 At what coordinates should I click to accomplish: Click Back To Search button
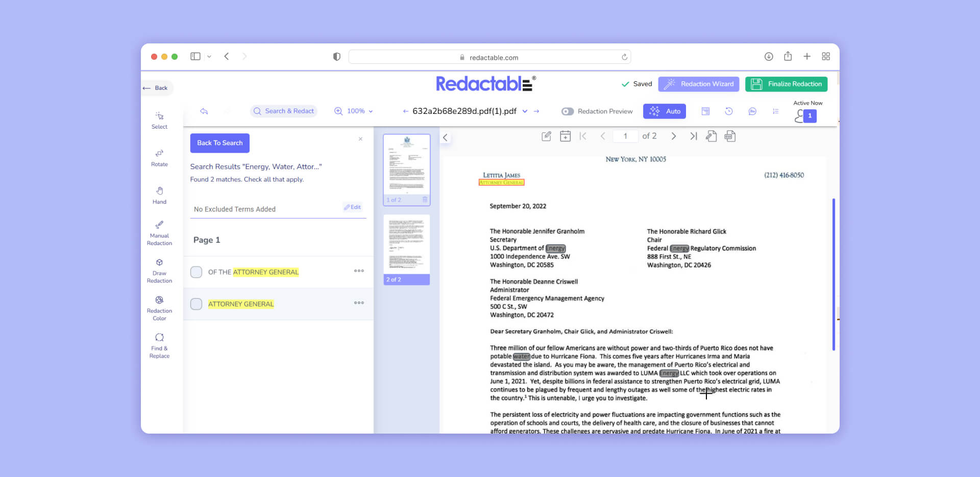pos(220,143)
